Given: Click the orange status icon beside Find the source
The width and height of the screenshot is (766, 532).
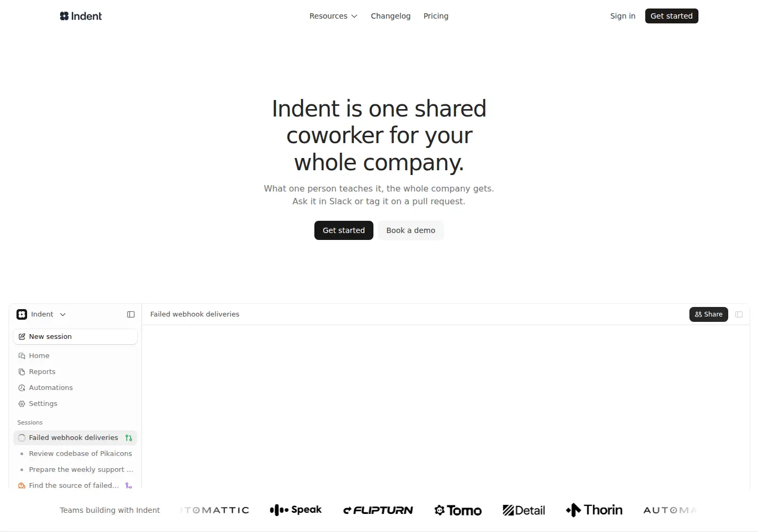Looking at the screenshot, I should [22, 485].
